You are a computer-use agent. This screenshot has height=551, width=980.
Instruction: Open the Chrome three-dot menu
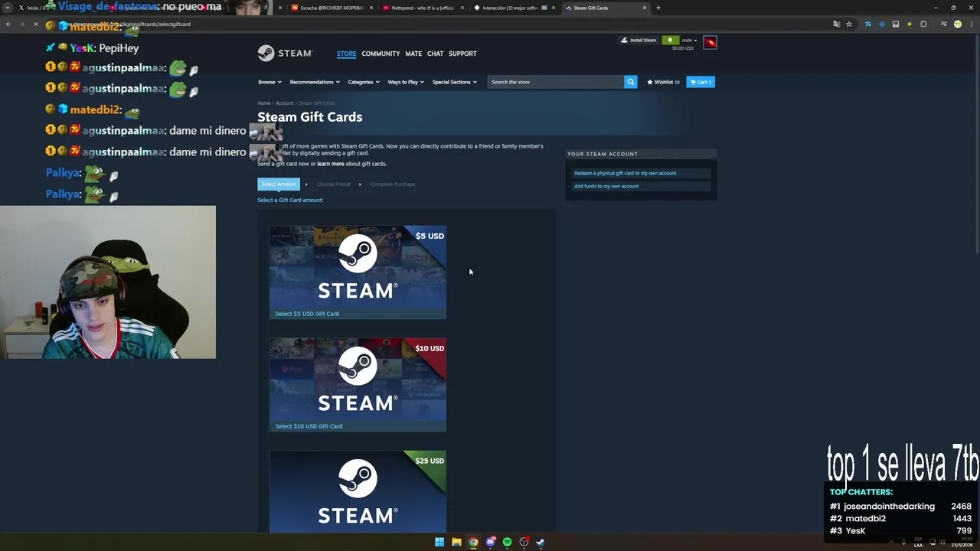[971, 24]
